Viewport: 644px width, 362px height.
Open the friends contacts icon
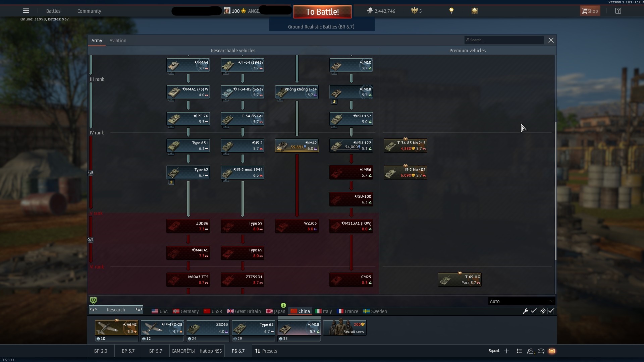530,351
